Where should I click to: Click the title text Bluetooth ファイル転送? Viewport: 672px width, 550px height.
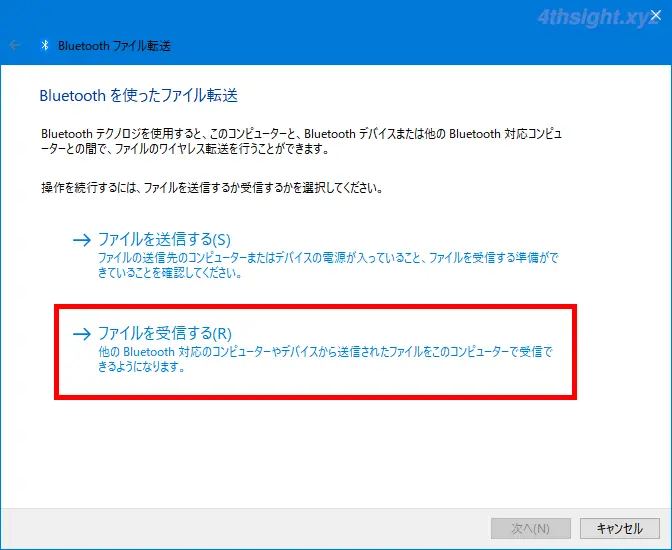point(114,45)
